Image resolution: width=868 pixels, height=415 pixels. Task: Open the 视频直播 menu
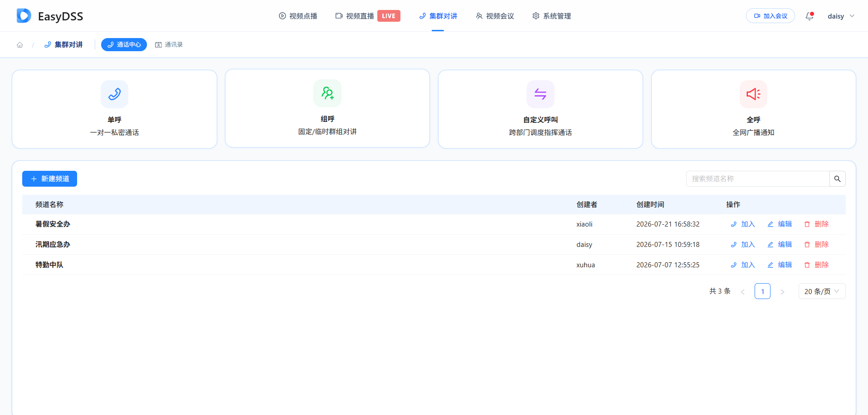pyautogui.click(x=355, y=16)
